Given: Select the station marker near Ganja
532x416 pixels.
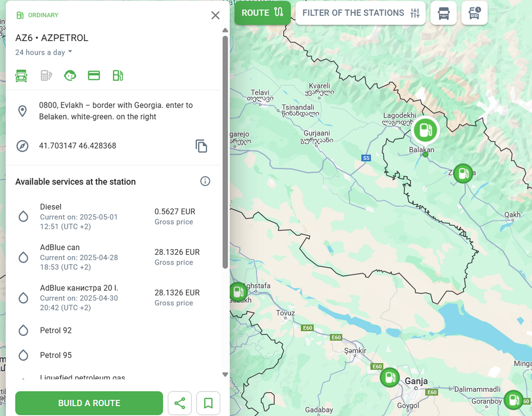Looking at the screenshot, I should (x=390, y=378).
